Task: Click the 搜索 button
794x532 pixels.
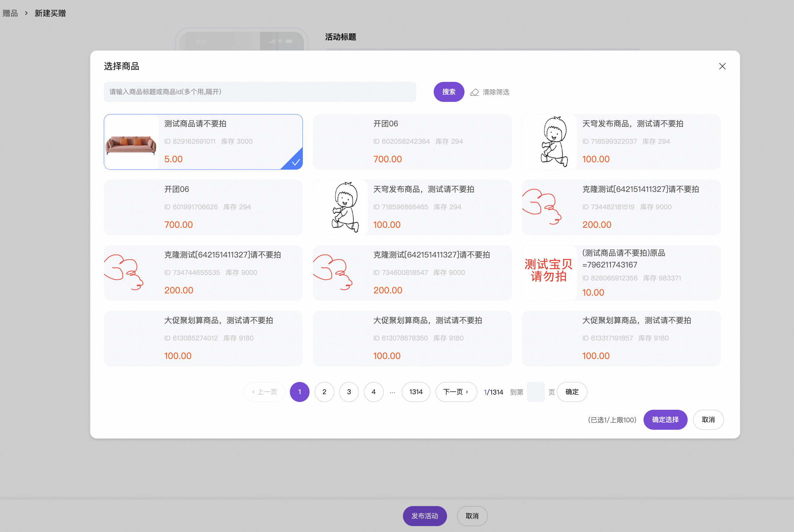Action: click(449, 92)
